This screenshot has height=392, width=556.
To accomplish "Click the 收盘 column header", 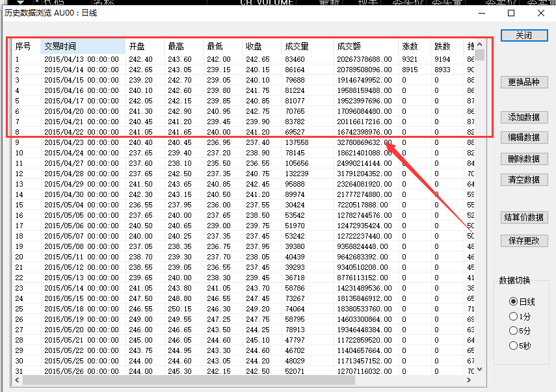I will click(261, 46).
